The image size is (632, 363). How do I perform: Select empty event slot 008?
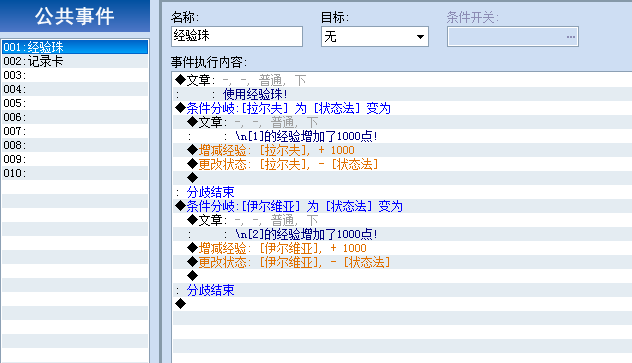tap(75, 145)
